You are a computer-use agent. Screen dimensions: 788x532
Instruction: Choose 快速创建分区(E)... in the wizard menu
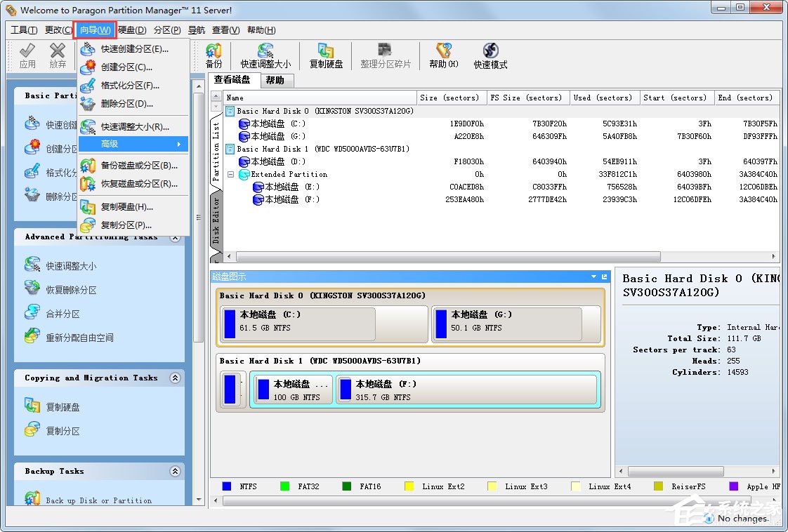coord(133,48)
